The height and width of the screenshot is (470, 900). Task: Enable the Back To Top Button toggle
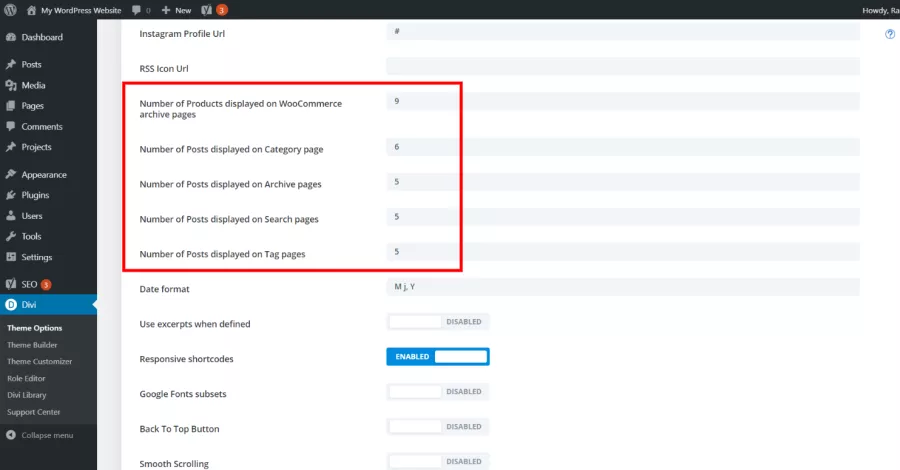(438, 427)
